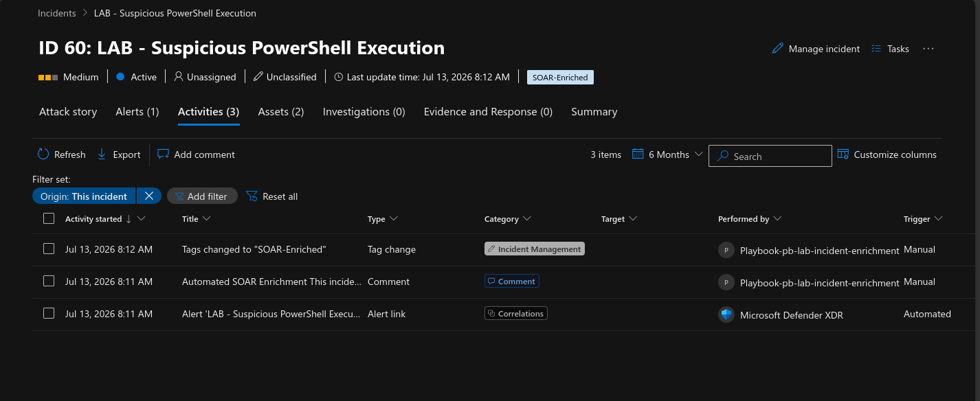Image resolution: width=980 pixels, height=401 pixels.
Task: Click the Add filter button
Action: click(x=202, y=196)
